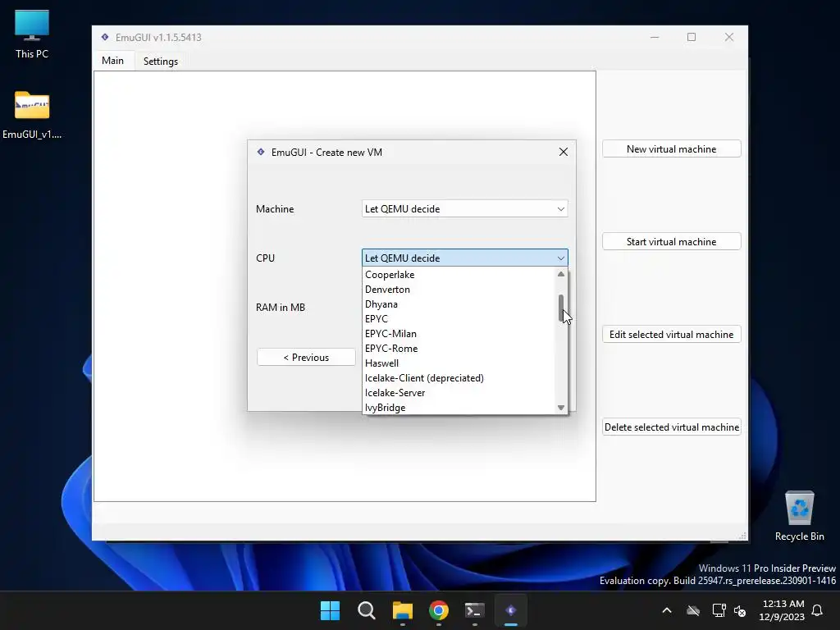Switch to the Settings tab
840x630 pixels.
click(161, 61)
